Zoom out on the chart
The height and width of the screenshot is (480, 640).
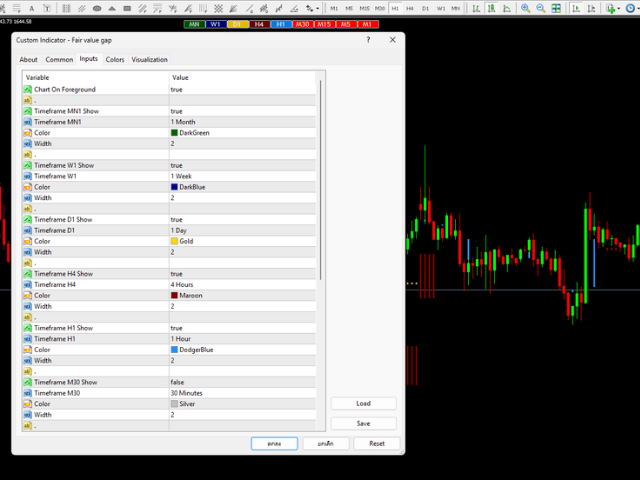coord(541,9)
